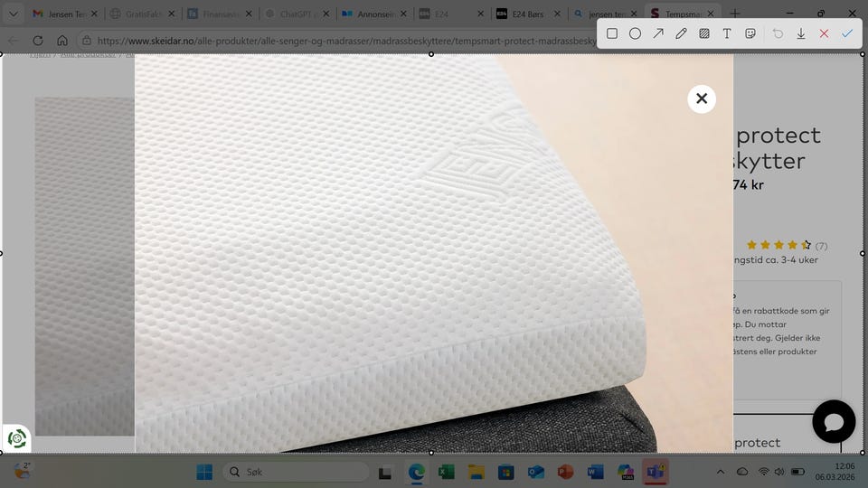Click the star rating reviews link
Screen dimensions: 868x488
point(787,245)
